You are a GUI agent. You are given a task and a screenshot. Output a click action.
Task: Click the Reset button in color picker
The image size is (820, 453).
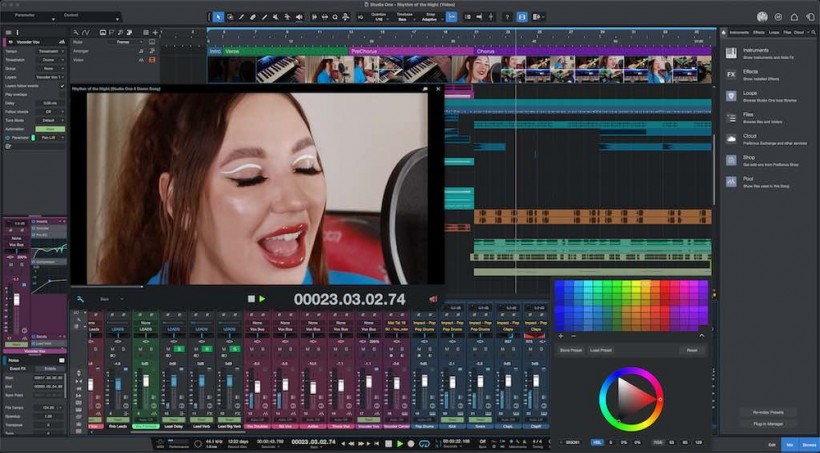(x=691, y=350)
